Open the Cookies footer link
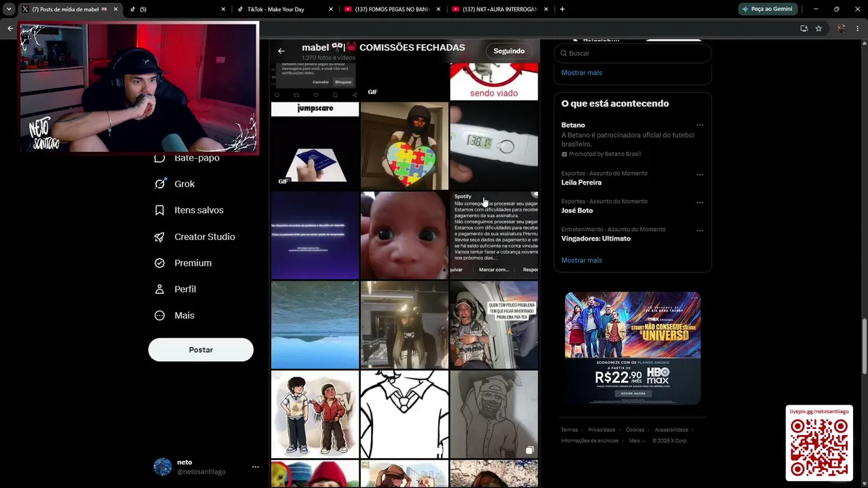The height and width of the screenshot is (488, 868). click(635, 430)
